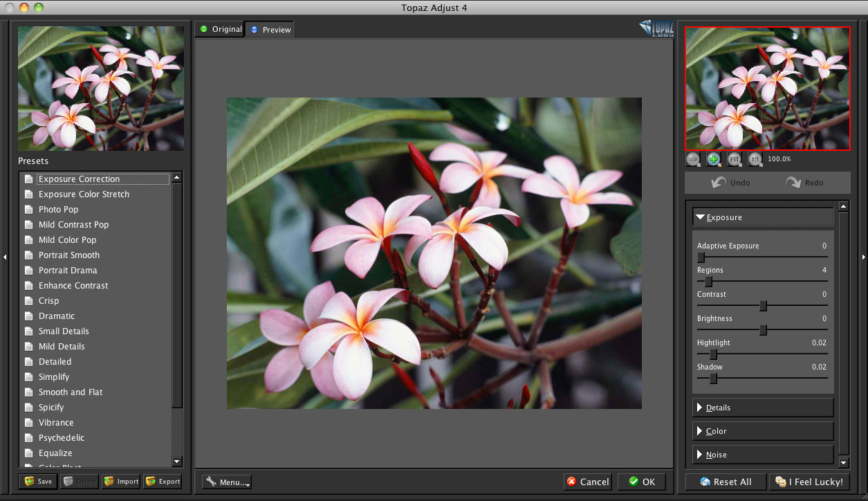Click the red-bordered navigator thumbnail
868x501 pixels.
[768, 89]
